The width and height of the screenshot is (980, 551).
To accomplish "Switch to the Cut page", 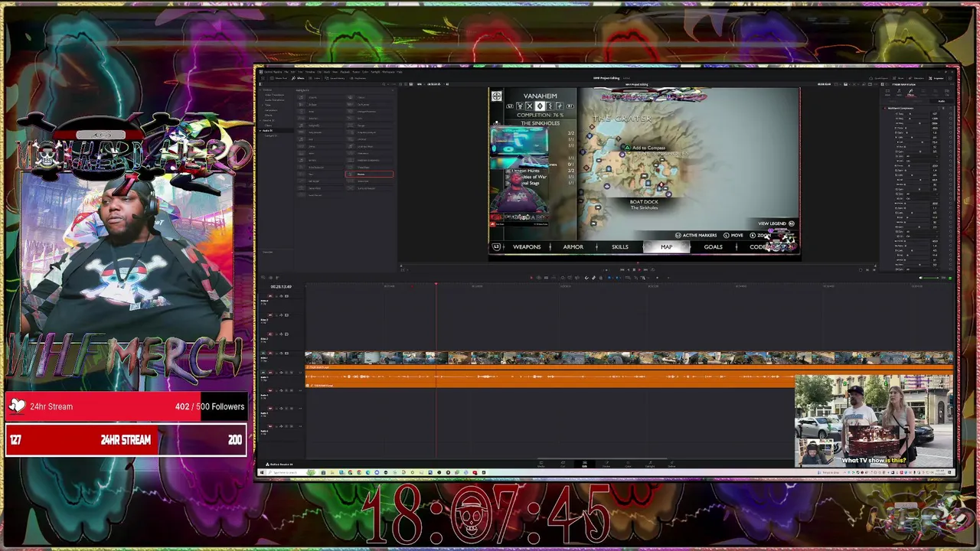I will tap(563, 463).
